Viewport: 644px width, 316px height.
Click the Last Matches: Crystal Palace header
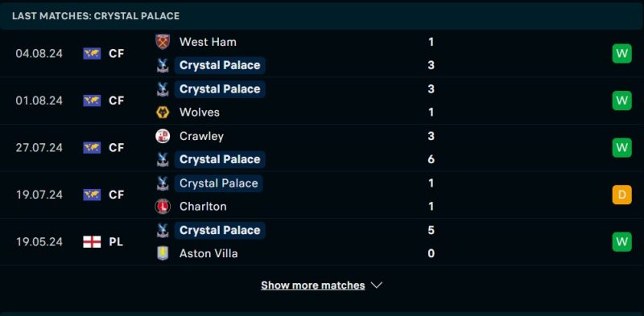click(x=96, y=16)
